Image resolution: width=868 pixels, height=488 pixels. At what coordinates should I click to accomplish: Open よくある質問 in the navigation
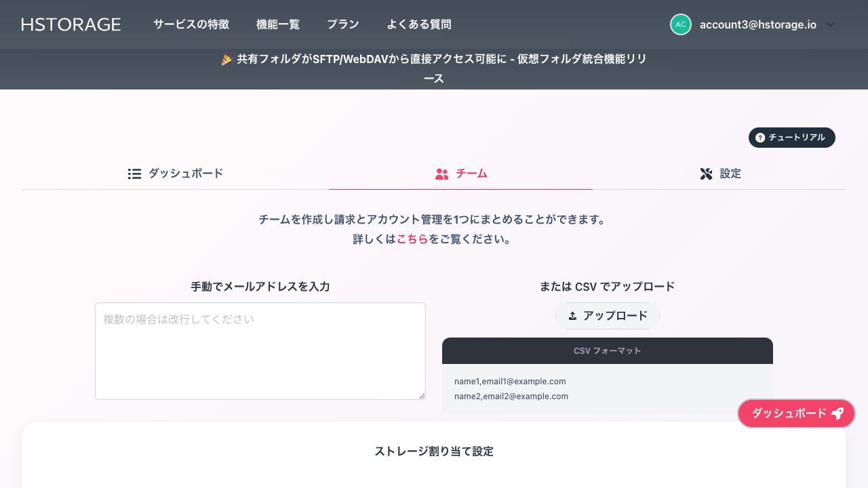419,24
